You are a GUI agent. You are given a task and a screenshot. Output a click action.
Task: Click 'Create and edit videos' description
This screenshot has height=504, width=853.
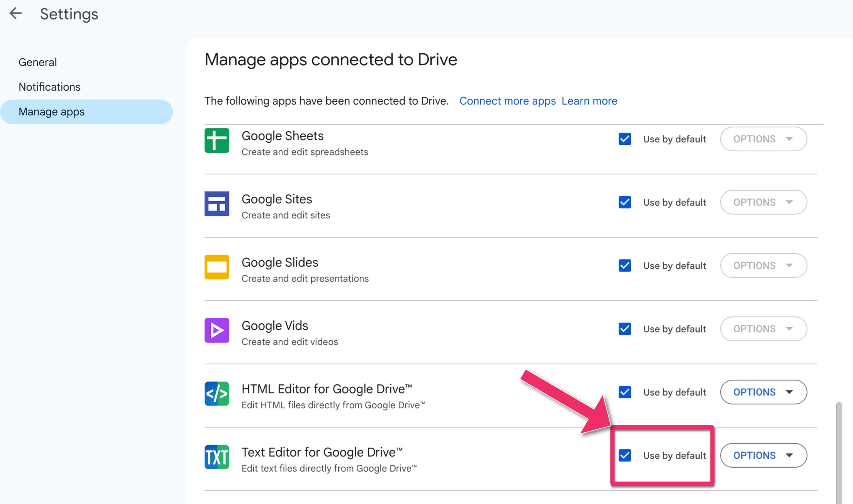[x=289, y=342]
